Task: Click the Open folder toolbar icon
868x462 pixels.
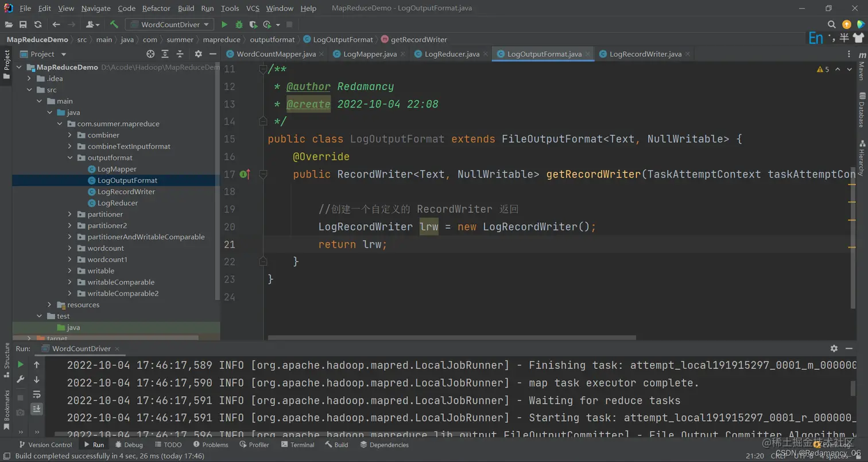Action: [x=9, y=24]
